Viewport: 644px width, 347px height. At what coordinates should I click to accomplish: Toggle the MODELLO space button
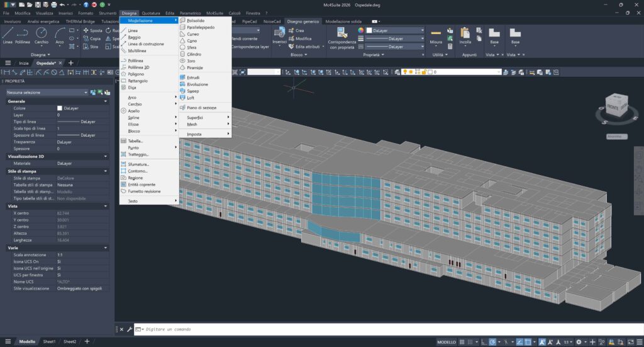click(447, 341)
